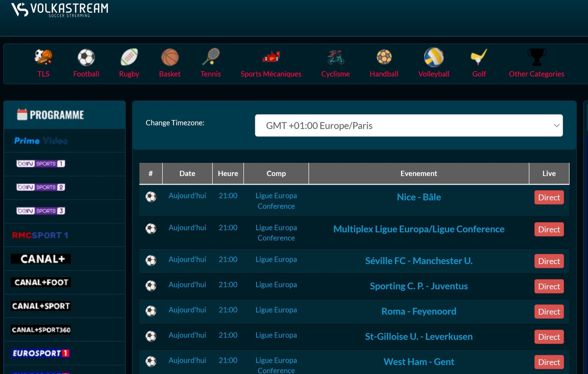The height and width of the screenshot is (374, 588).
Task: Click the Live column header
Action: (549, 174)
